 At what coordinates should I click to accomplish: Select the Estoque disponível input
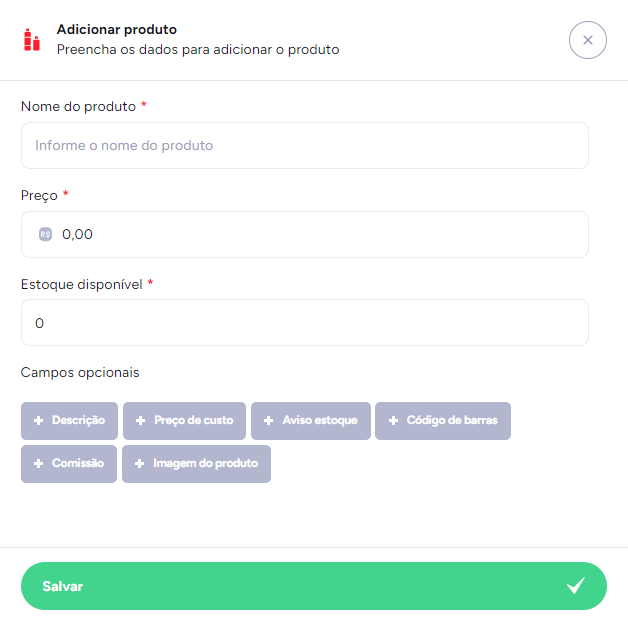(304, 323)
